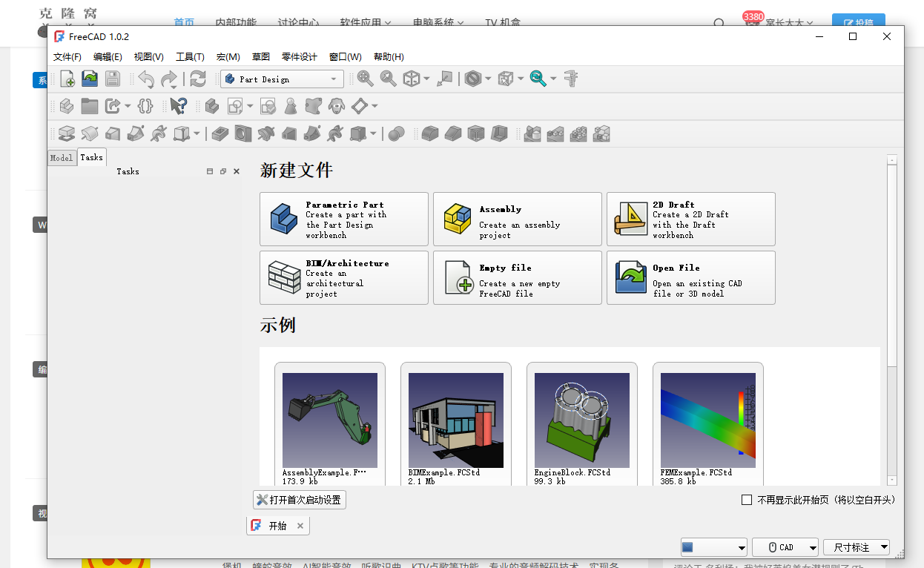Open the Part Design workbench dropdown
This screenshot has height=568, width=924.
(282, 79)
